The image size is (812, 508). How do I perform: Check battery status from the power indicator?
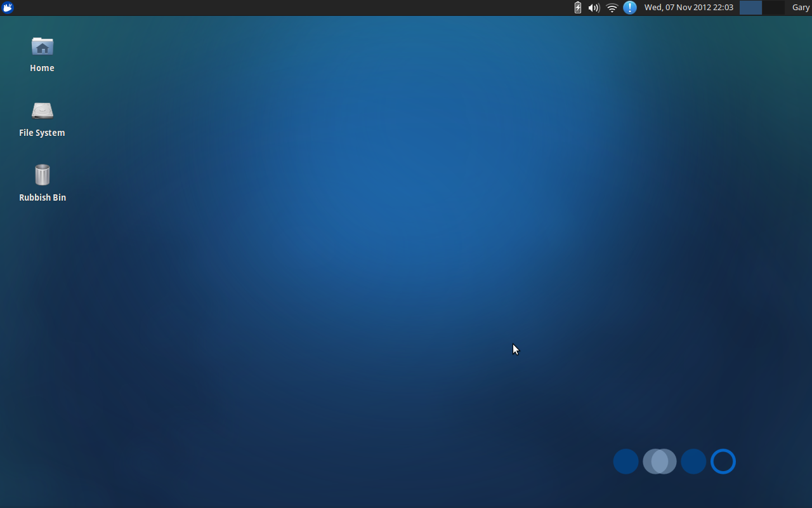point(577,8)
